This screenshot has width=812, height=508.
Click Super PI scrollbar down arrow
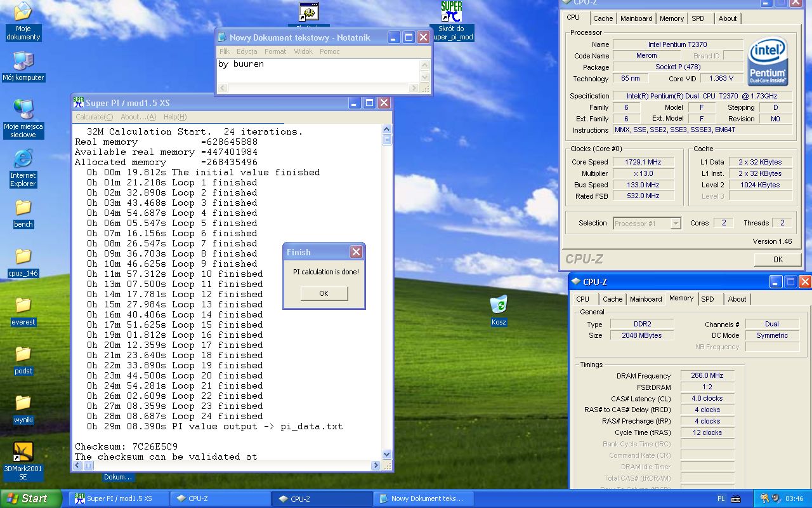click(387, 455)
